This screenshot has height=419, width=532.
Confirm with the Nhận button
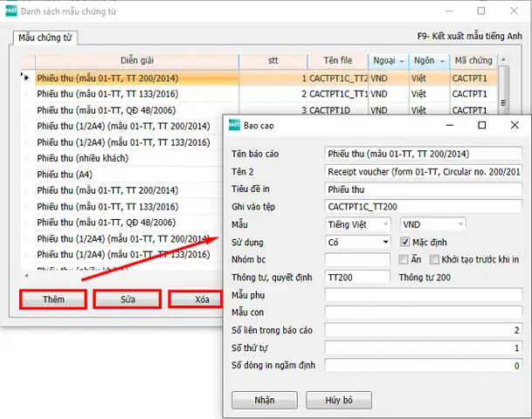coord(265,400)
